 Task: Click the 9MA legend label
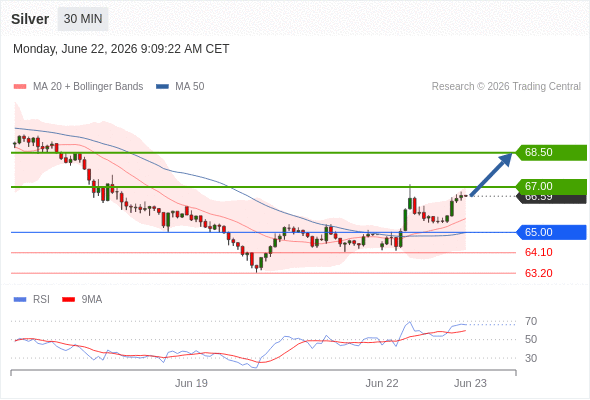point(92,300)
